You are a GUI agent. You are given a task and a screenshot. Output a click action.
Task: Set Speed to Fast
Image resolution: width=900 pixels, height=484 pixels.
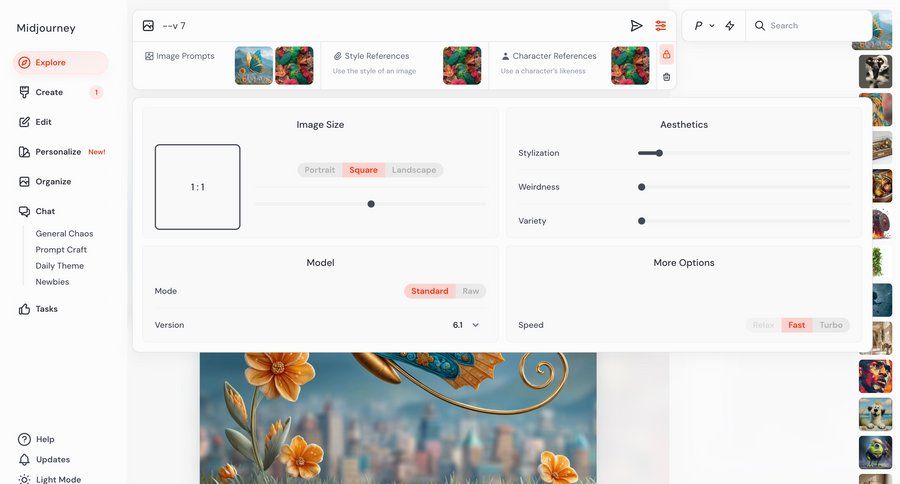click(797, 325)
